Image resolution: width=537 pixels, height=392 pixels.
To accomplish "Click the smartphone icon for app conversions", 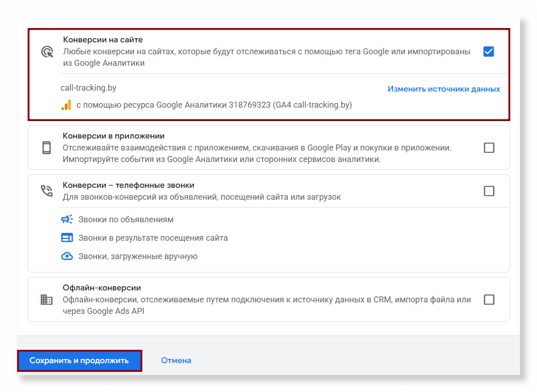I will click(x=47, y=148).
